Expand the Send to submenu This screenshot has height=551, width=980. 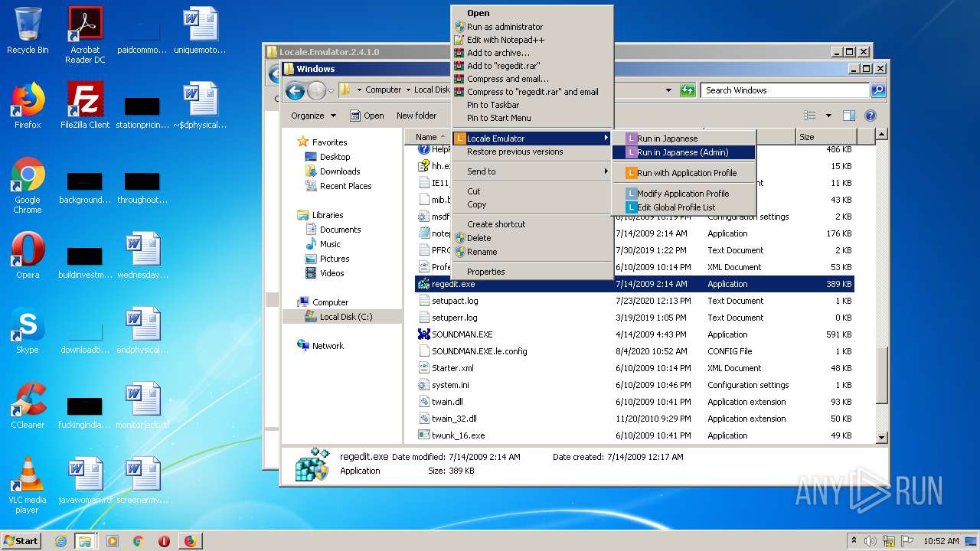pyautogui.click(x=532, y=171)
